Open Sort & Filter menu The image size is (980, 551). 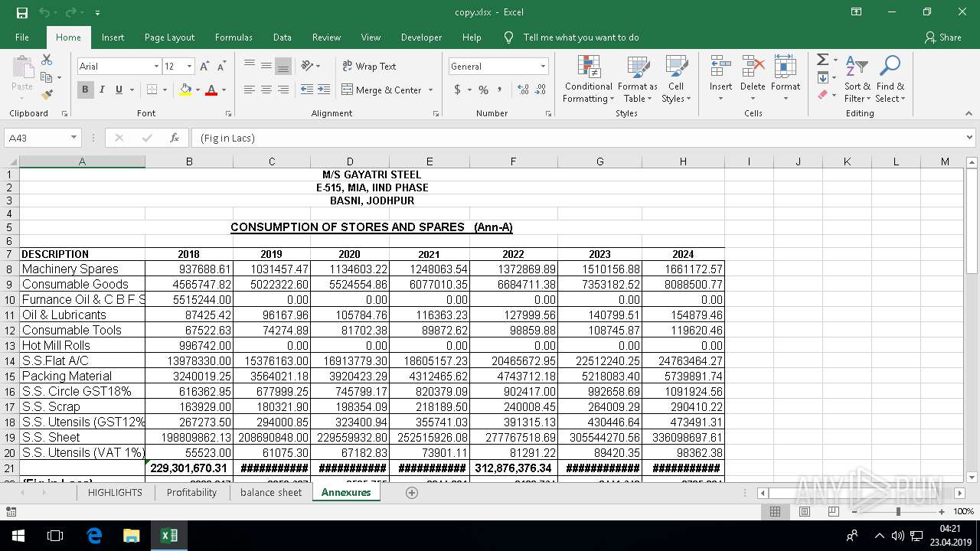(x=857, y=79)
